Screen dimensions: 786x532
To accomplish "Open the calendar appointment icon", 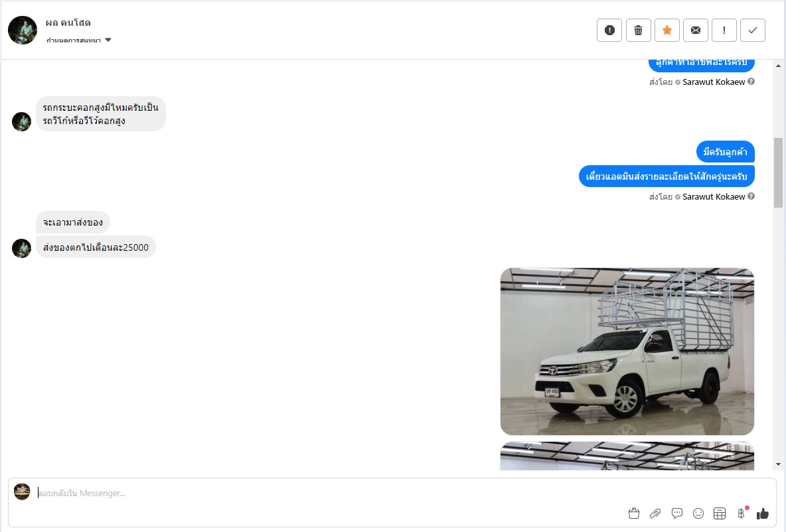I will (x=720, y=513).
